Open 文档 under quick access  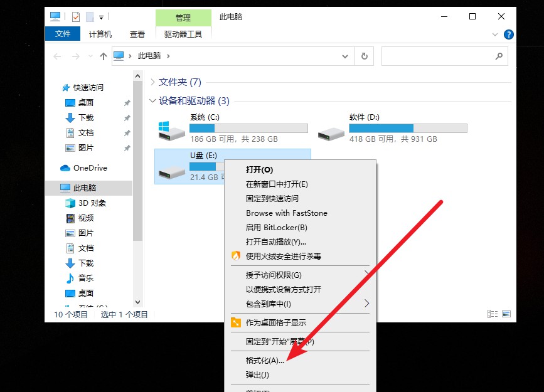(86, 132)
